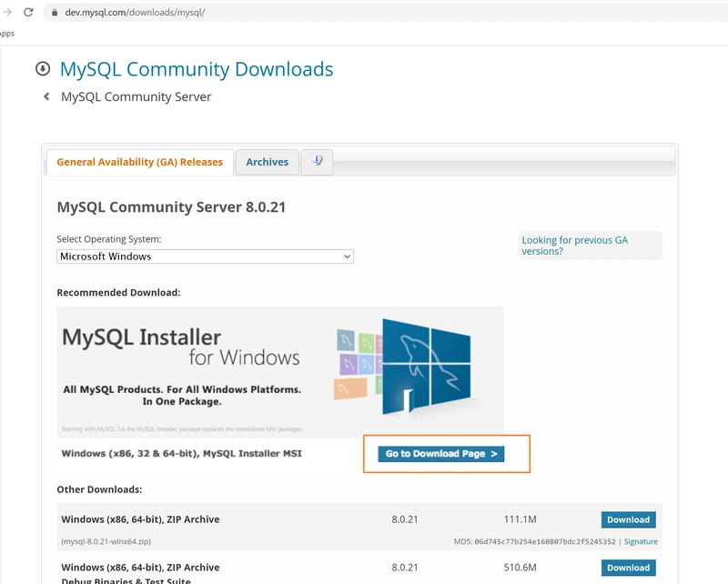Viewport: 728px width, 584px height.
Task: Click the Recommended Download: label
Action: pos(118,293)
